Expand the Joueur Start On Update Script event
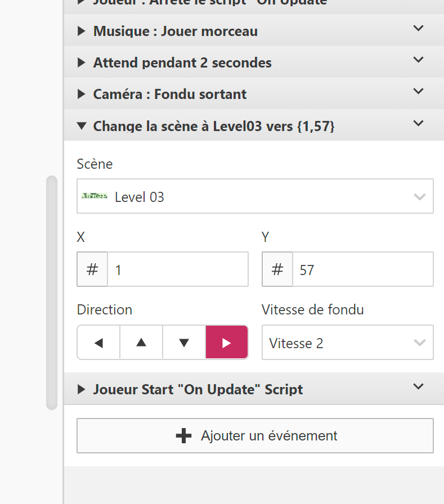The height and width of the screenshot is (504, 444). pos(81,389)
